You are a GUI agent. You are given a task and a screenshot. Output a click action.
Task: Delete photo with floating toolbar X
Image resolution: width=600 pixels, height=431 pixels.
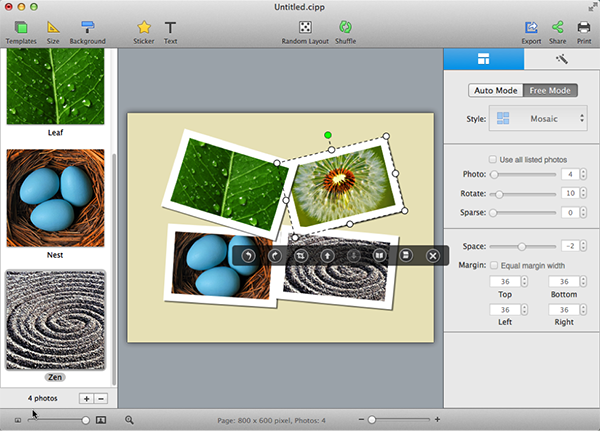tap(432, 256)
